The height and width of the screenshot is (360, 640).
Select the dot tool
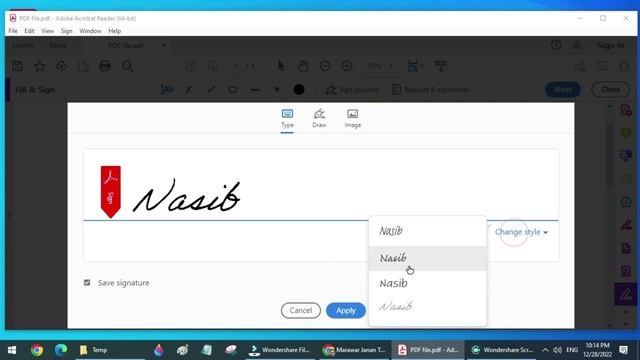[277, 89]
